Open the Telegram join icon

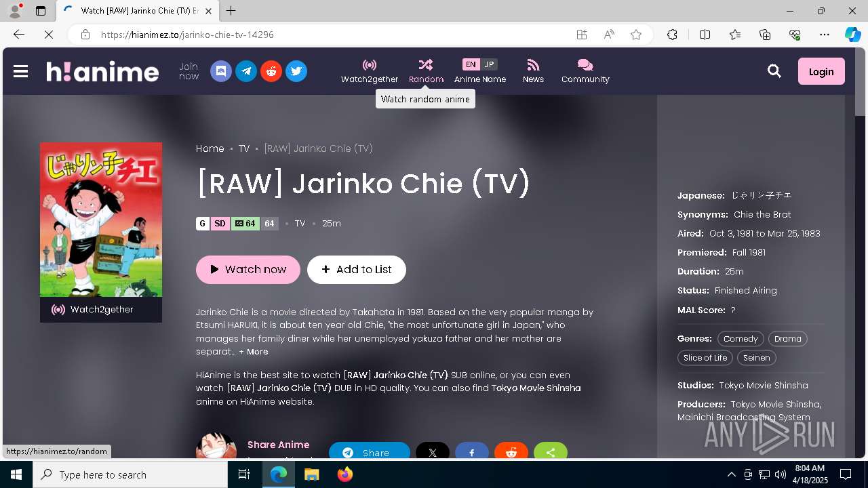point(246,71)
